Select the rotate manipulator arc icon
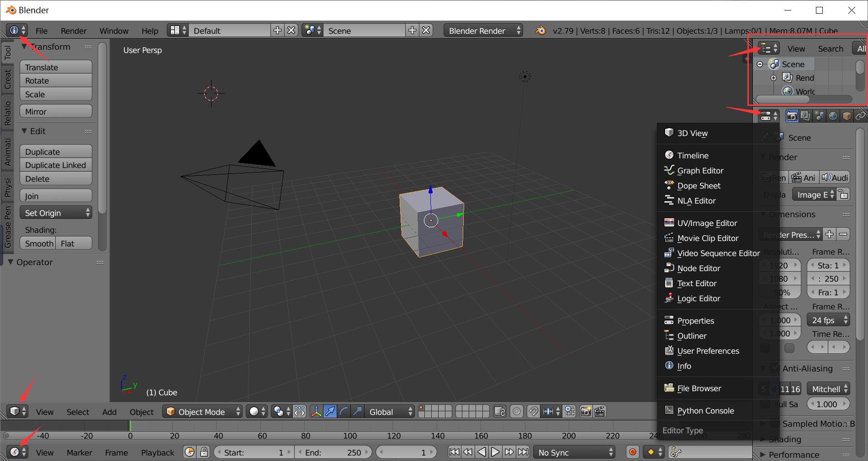The height and width of the screenshot is (461, 868). coord(344,411)
